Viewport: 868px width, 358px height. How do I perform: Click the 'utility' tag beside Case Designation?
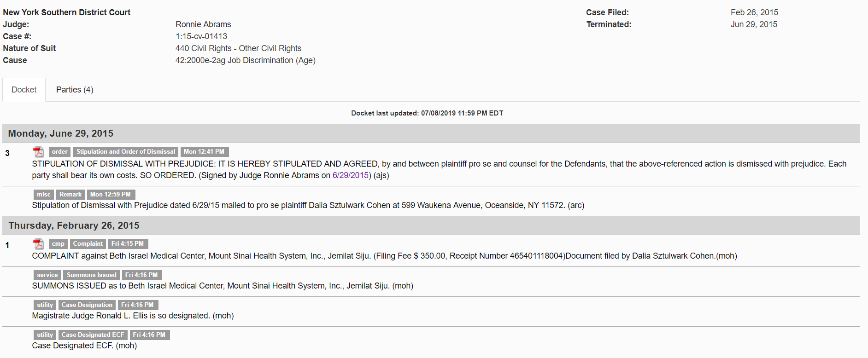click(x=45, y=305)
